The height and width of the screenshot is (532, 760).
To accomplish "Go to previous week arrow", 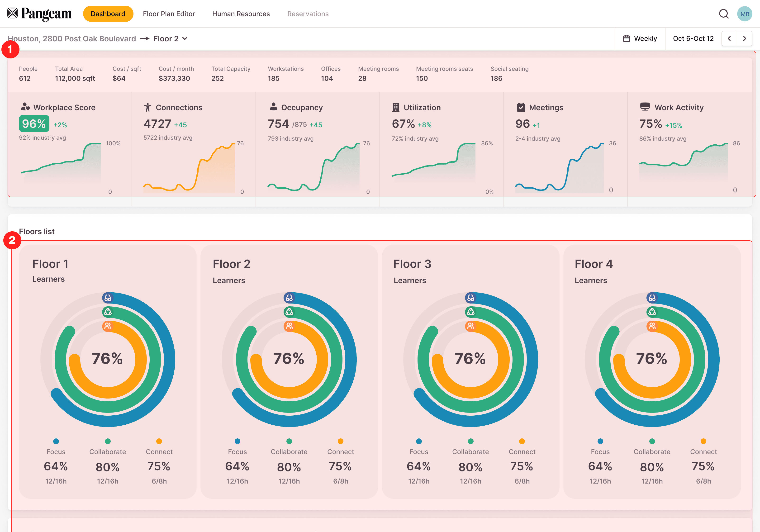I will click(729, 39).
